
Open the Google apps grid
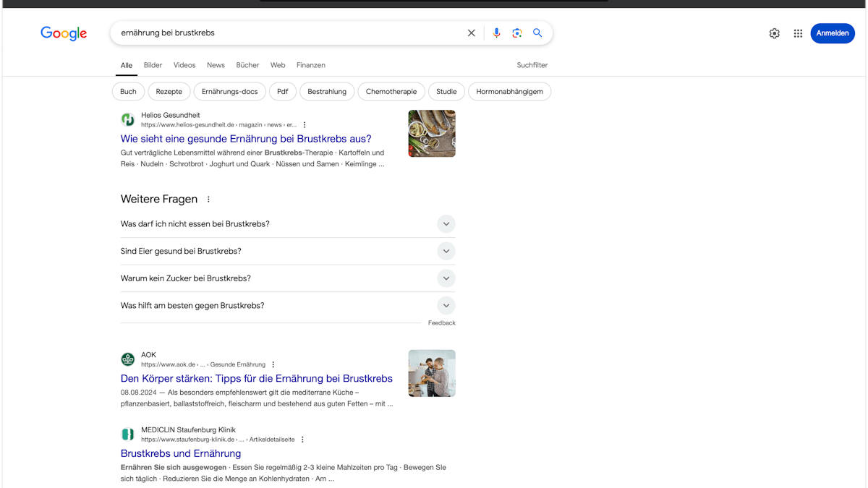[x=798, y=33]
